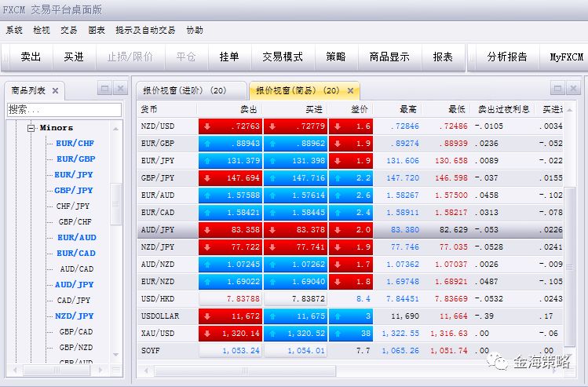Click the red down-arrow sell price for NZD/USD

[230, 126]
